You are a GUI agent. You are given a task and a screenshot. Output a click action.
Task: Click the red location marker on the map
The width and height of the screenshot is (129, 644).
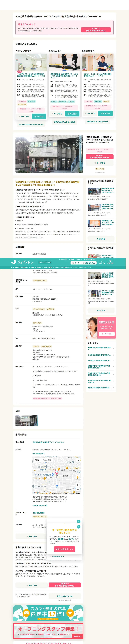[57, 472]
